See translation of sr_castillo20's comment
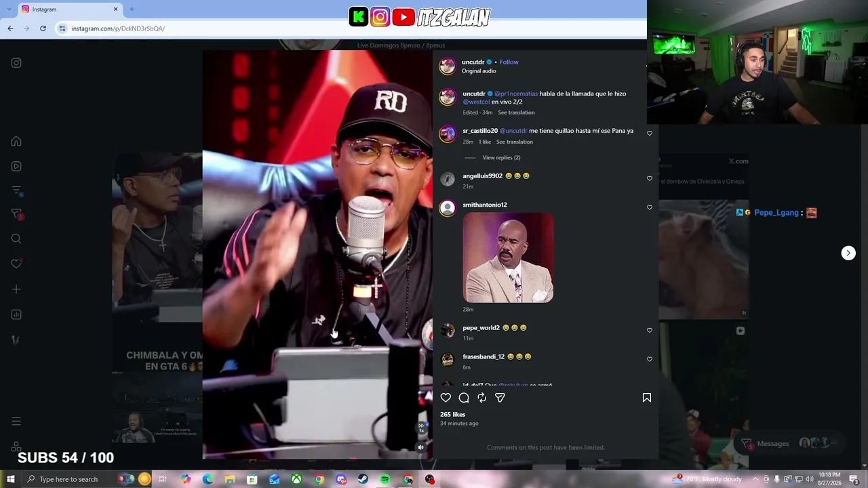The height and width of the screenshot is (488, 868). coord(515,142)
